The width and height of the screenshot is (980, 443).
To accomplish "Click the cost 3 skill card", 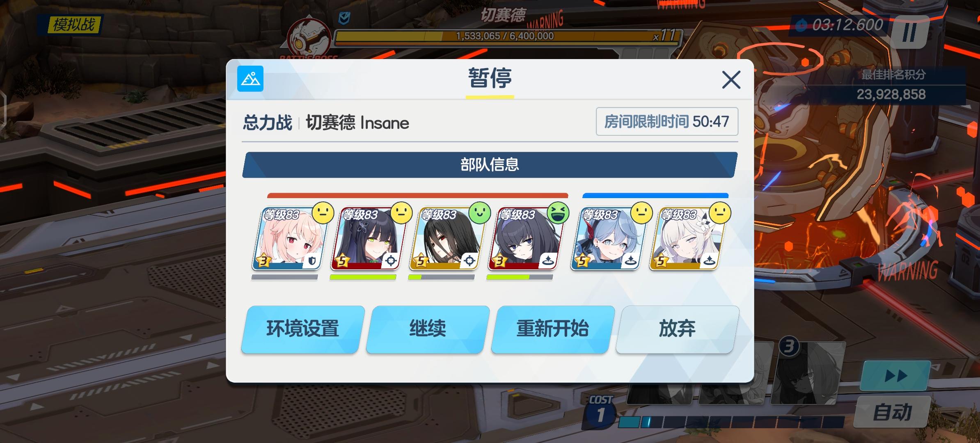I will point(808,371).
